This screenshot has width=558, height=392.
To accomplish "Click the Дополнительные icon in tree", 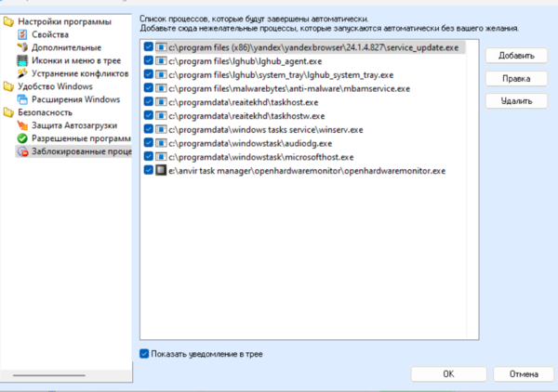I will pos(22,47).
